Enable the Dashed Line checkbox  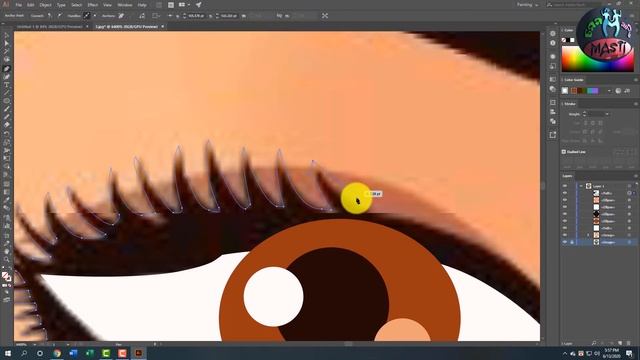(x=564, y=152)
